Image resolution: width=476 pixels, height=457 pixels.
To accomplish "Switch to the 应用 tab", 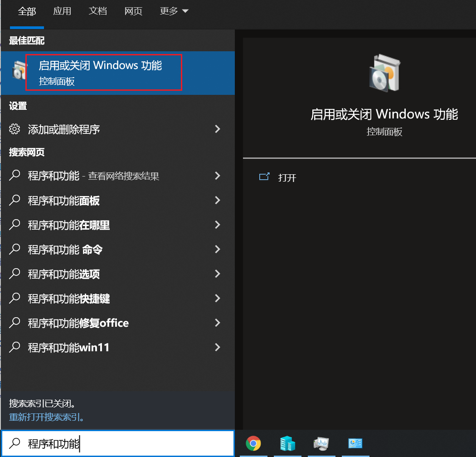I will coord(62,11).
